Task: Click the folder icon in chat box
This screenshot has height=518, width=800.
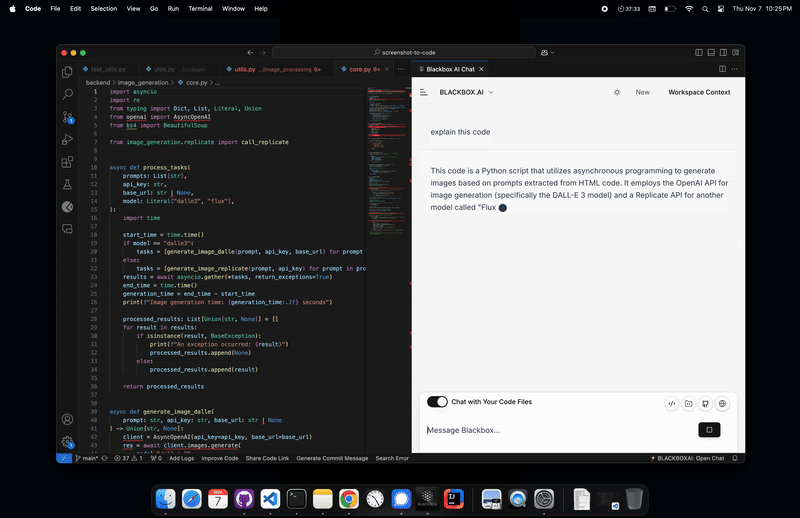Action: (688, 404)
